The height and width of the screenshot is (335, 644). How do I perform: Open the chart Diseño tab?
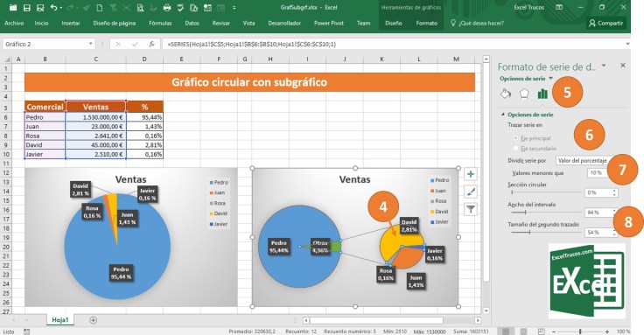point(394,24)
